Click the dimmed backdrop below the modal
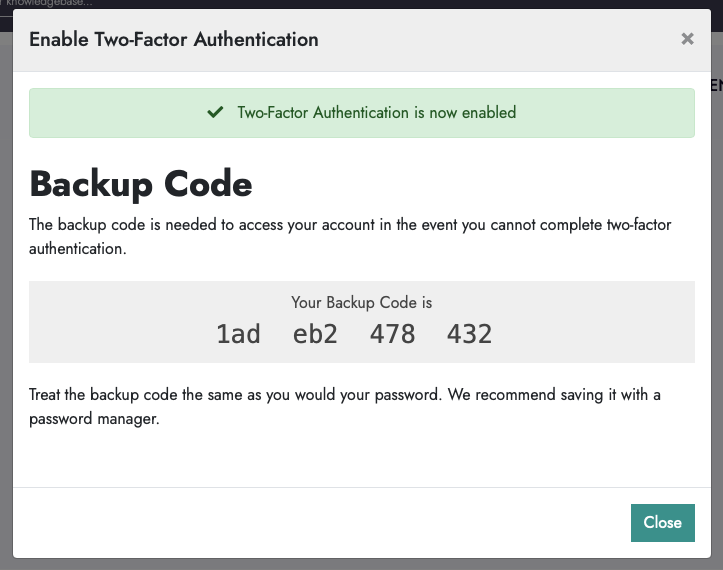The width and height of the screenshot is (723, 570). click(x=360, y=564)
